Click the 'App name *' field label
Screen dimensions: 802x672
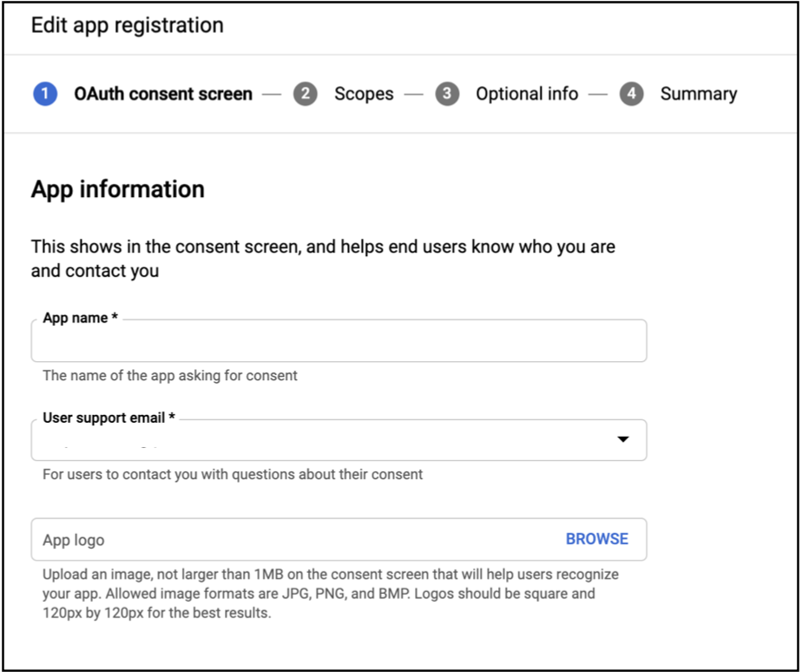[81, 318]
